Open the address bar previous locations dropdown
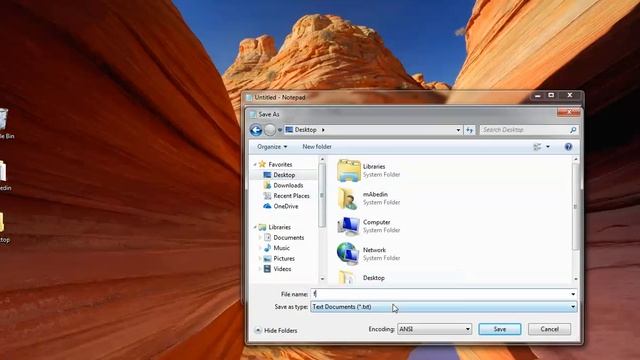Image resolution: width=640 pixels, height=360 pixels. (x=458, y=130)
